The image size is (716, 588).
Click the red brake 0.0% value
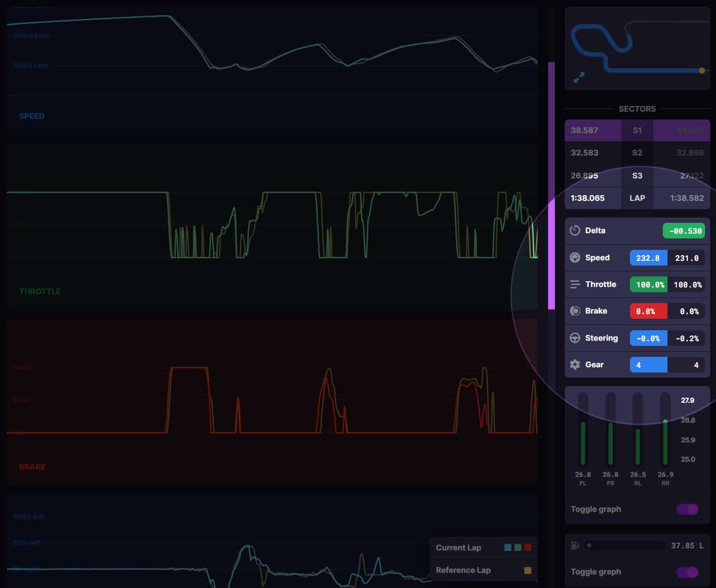[x=648, y=311]
